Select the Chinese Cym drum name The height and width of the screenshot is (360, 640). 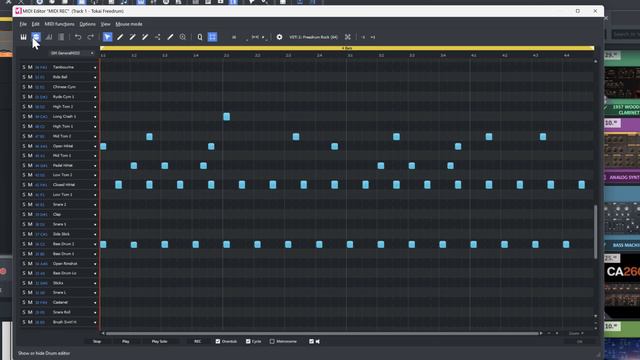[64, 87]
